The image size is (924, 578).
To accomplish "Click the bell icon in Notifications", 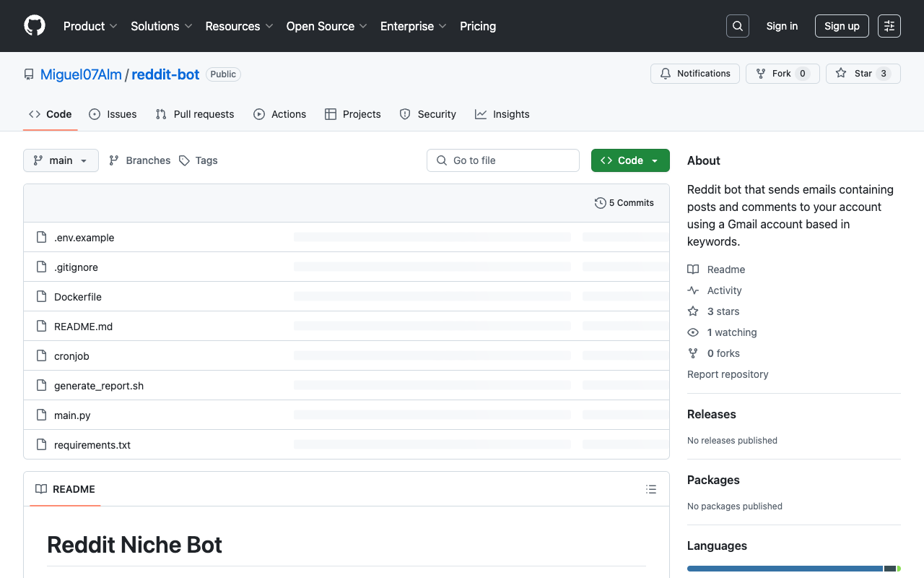I will pos(666,74).
